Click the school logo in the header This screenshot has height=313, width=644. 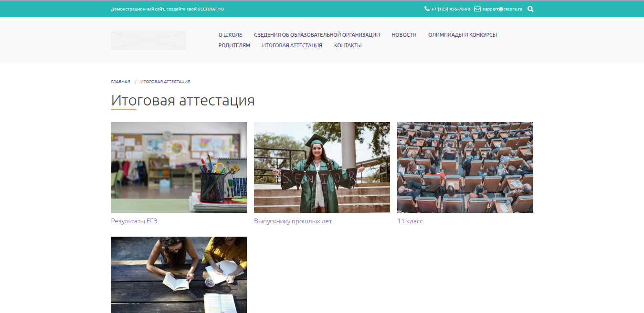[148, 40]
